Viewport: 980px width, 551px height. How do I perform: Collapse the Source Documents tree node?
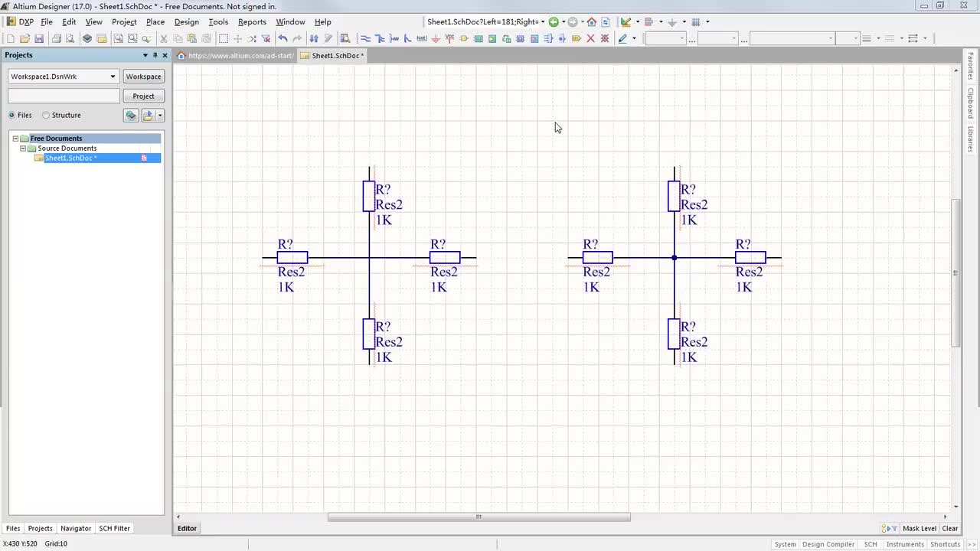coord(23,148)
